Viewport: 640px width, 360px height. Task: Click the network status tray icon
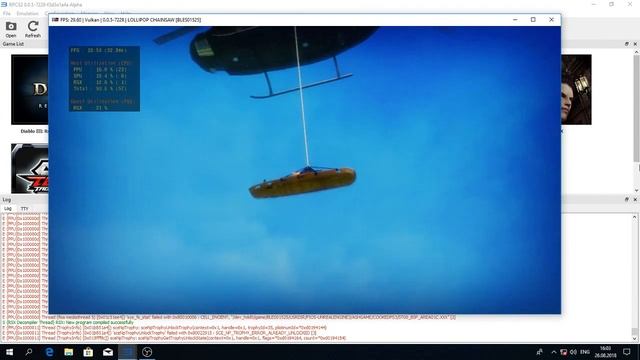[x=563, y=352]
